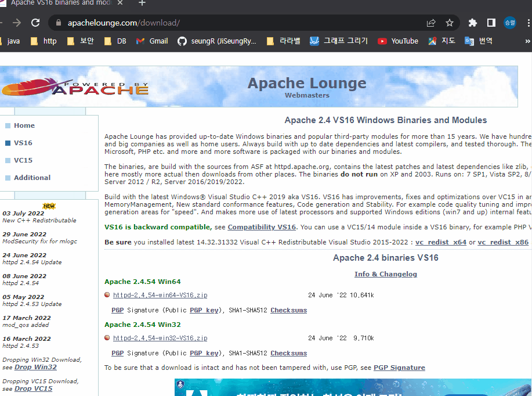
Task: Click the red bullet beside win64 zip
Action: pos(107,295)
